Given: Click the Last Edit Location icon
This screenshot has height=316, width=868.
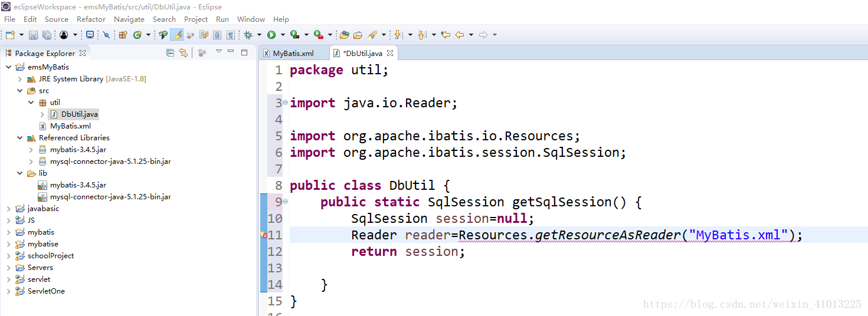Looking at the screenshot, I should click(446, 35).
